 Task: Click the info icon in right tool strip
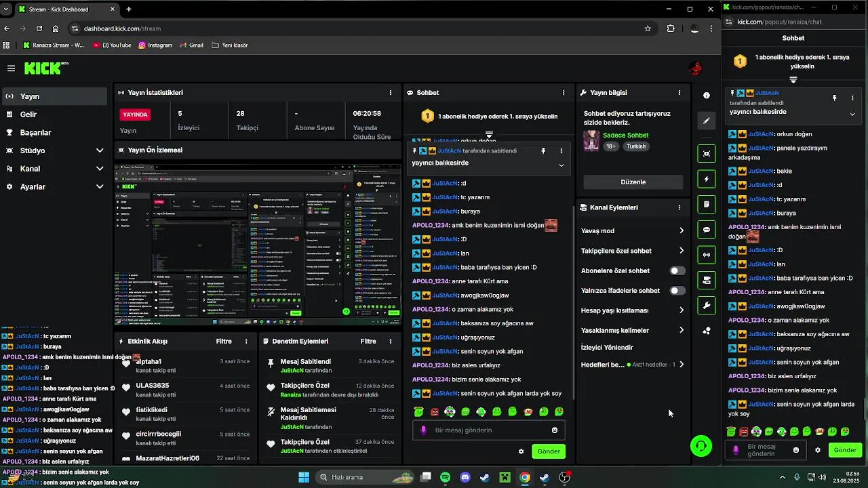[707, 96]
